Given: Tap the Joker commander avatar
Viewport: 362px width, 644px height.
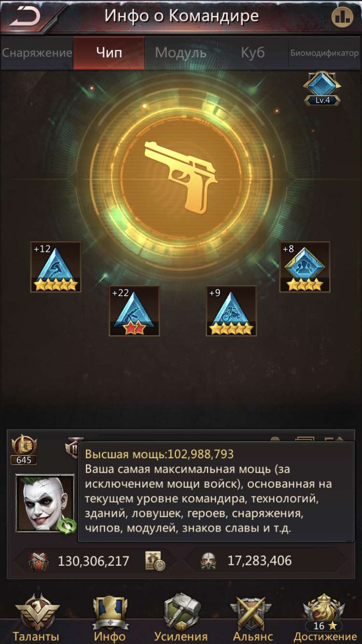Looking at the screenshot, I should coord(45,504).
